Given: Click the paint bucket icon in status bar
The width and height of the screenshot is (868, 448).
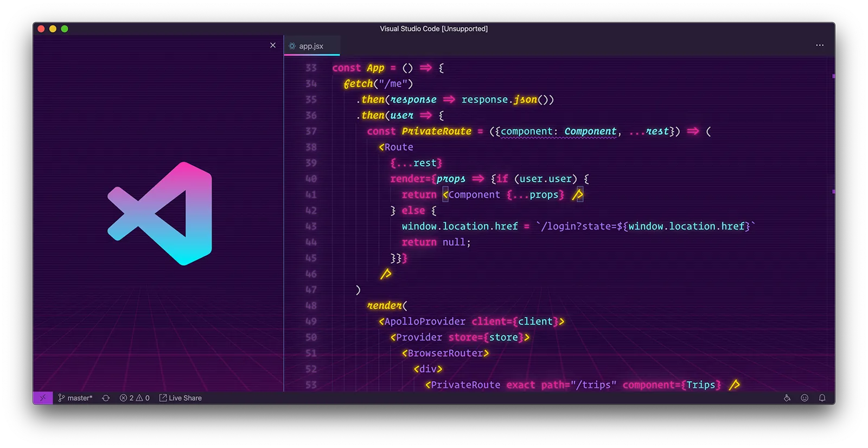Looking at the screenshot, I should tap(787, 398).
